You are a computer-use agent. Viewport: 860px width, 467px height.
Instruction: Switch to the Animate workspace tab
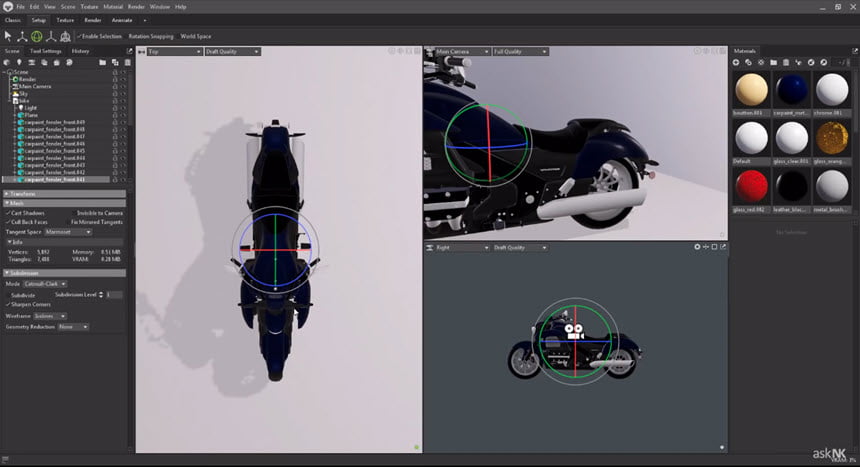(122, 20)
